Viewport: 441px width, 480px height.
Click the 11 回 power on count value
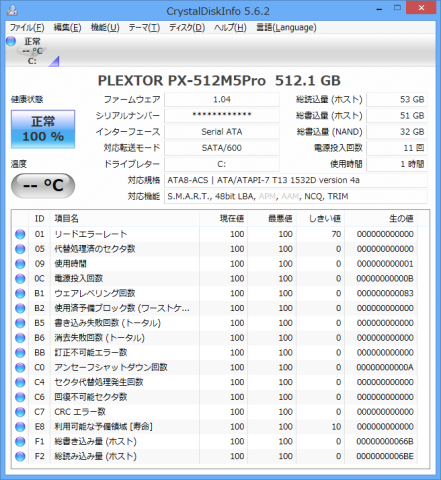click(x=397, y=148)
